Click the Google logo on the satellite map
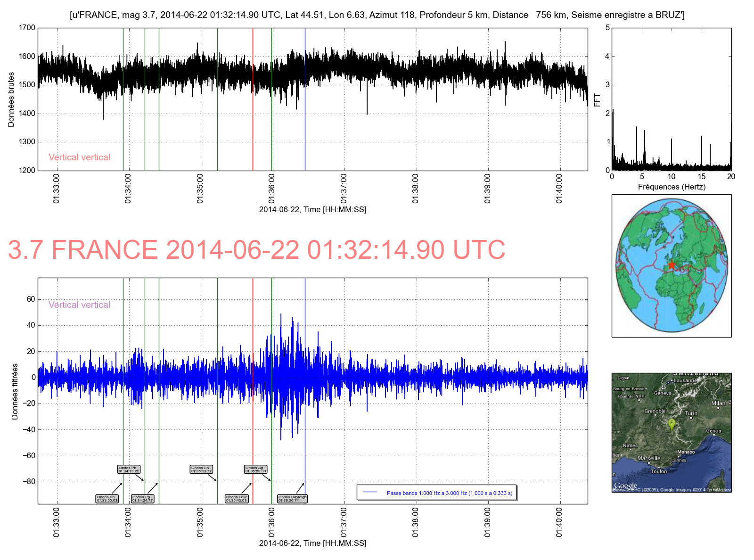Viewport: 754px width, 560px height. [x=625, y=486]
